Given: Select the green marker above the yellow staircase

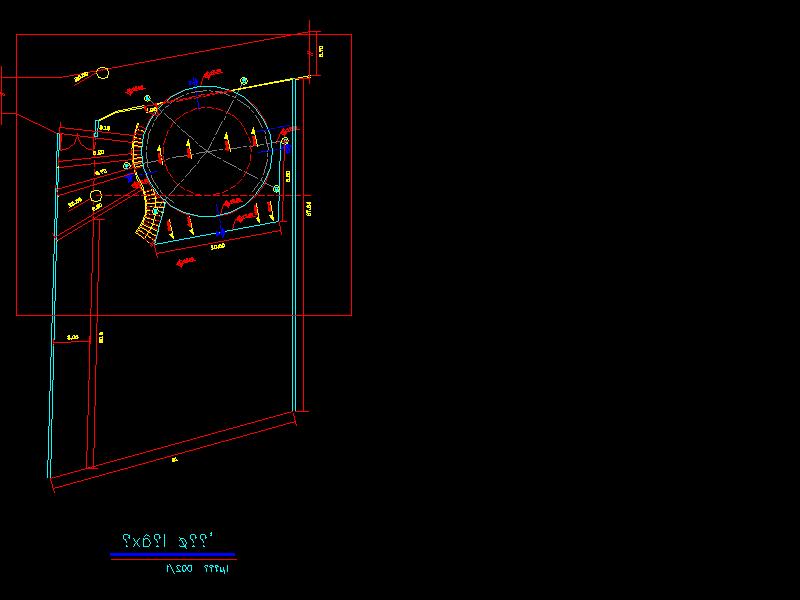Looking at the screenshot, I should (147, 98).
